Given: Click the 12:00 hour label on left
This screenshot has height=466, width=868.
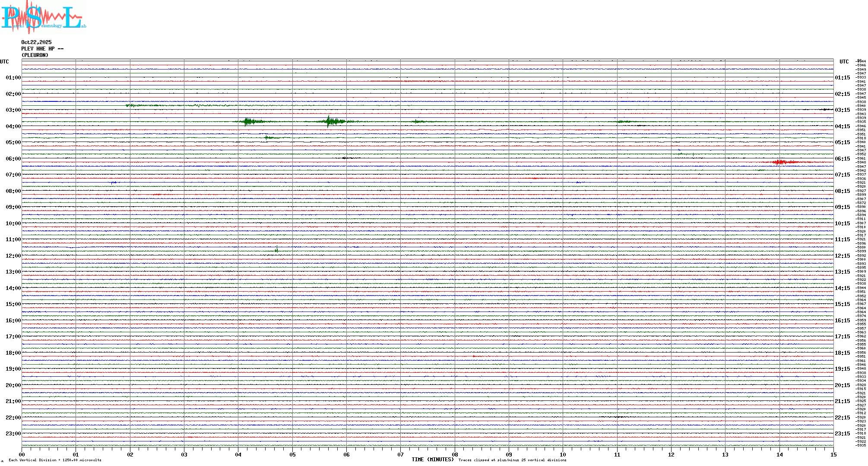Looking at the screenshot, I should (13, 256).
